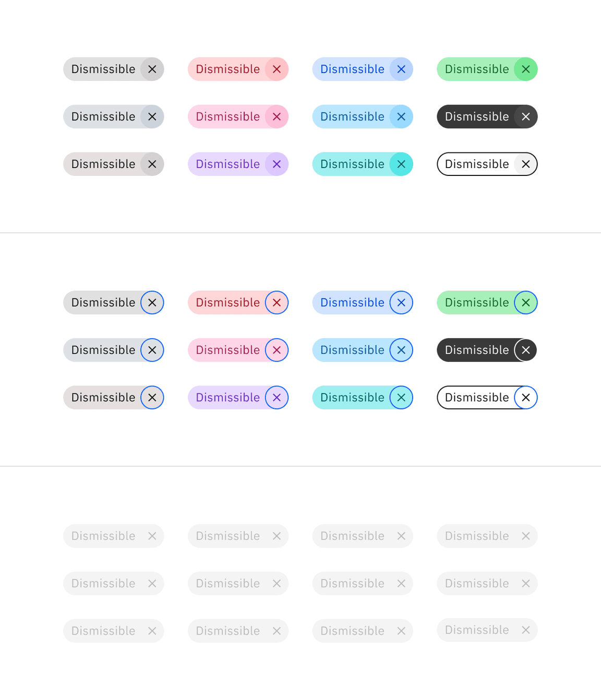Click the X on the light blue Dismissible chip
The image size is (601, 700).
pos(401,116)
